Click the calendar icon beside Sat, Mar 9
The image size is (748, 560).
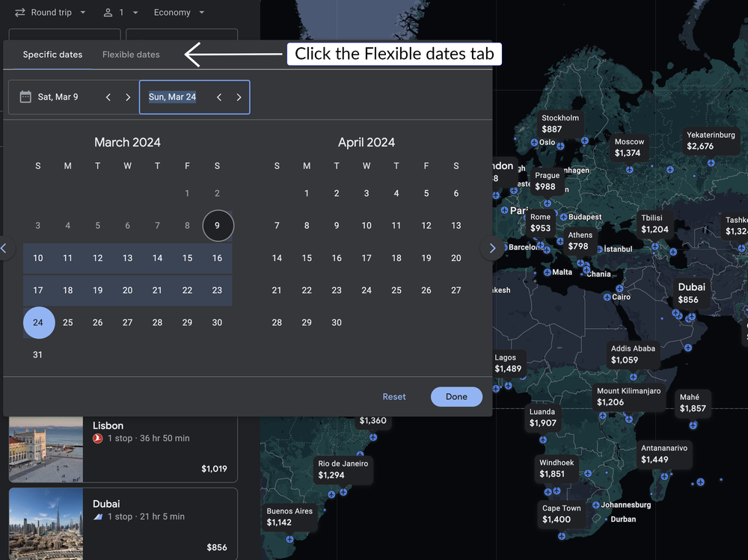coord(25,96)
